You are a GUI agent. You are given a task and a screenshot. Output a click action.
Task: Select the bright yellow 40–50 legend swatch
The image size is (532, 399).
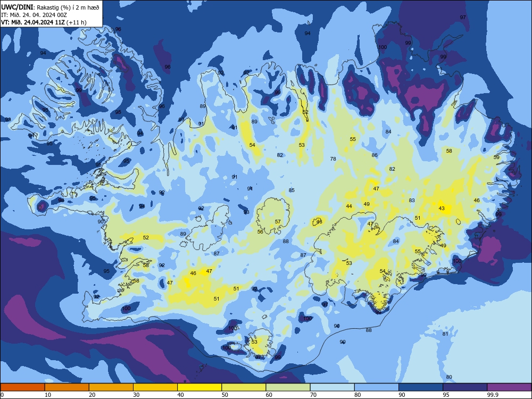coord(199,387)
